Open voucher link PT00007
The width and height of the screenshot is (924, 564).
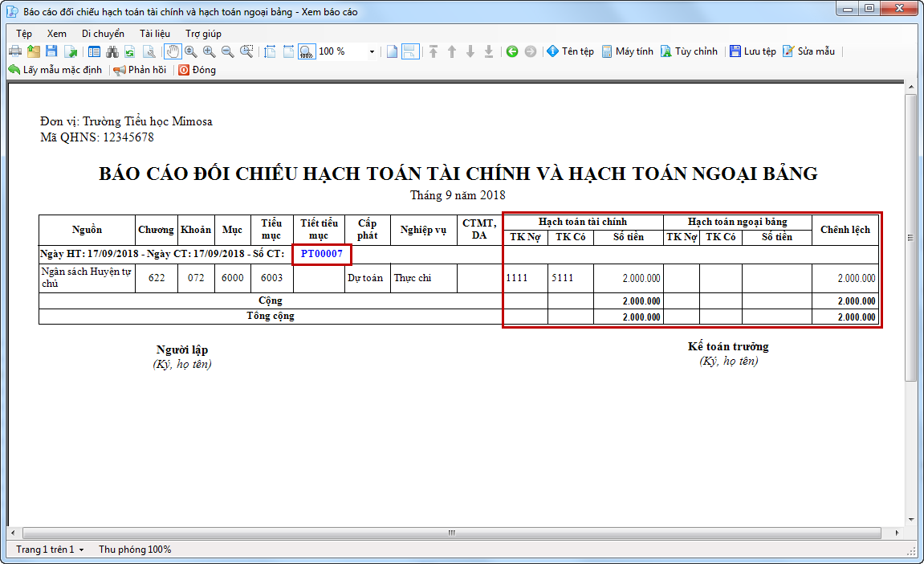pyautogui.click(x=322, y=254)
